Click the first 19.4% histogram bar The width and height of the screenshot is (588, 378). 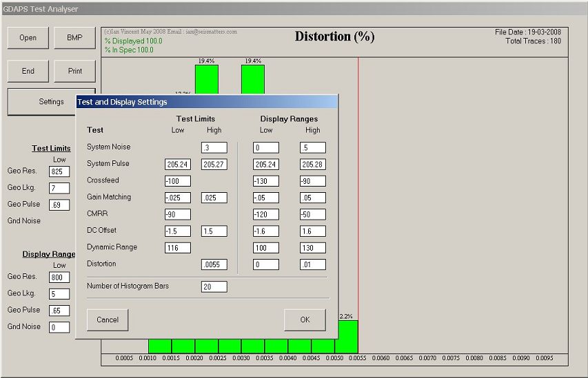(207, 79)
